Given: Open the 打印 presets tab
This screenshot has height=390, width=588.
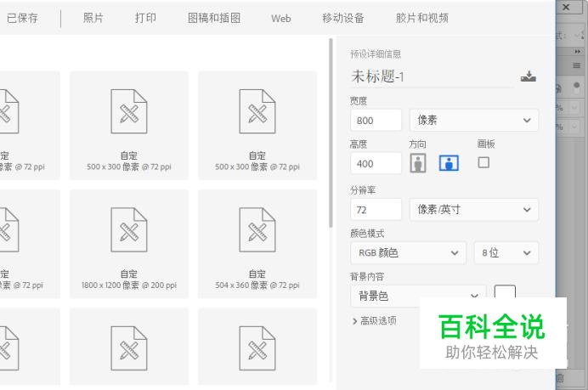Looking at the screenshot, I should click(x=145, y=18).
